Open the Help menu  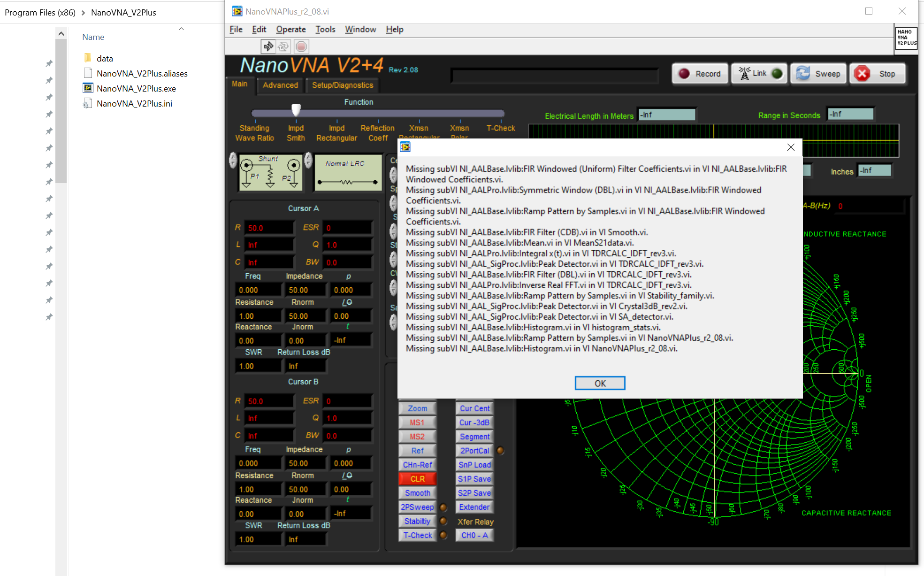point(395,29)
